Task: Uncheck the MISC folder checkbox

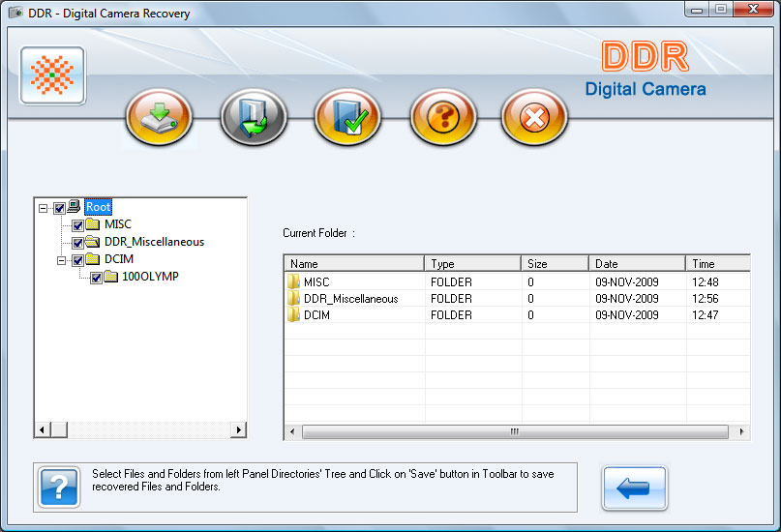Action: (x=77, y=225)
